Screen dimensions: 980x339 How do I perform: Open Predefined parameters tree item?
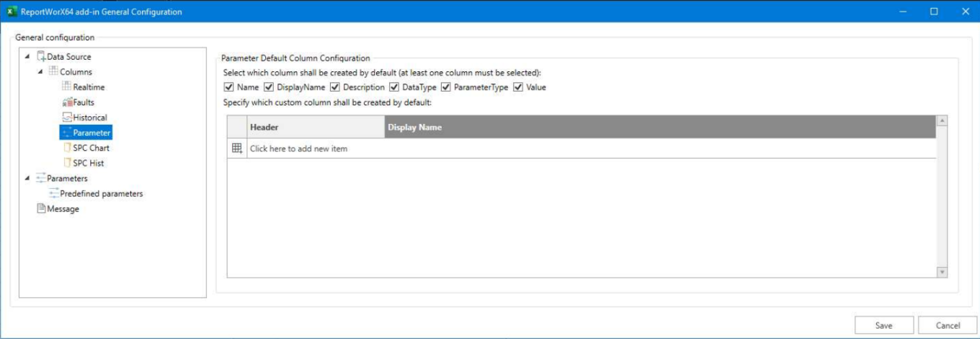[x=102, y=193]
